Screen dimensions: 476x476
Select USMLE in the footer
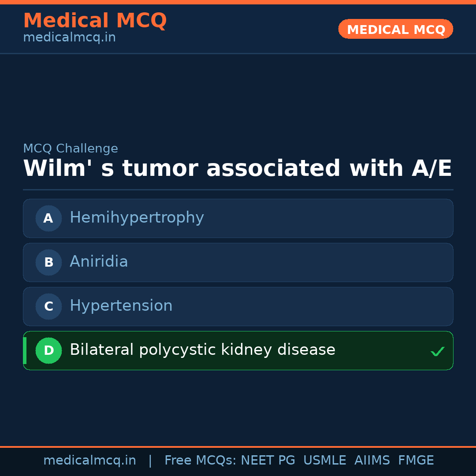324,461
